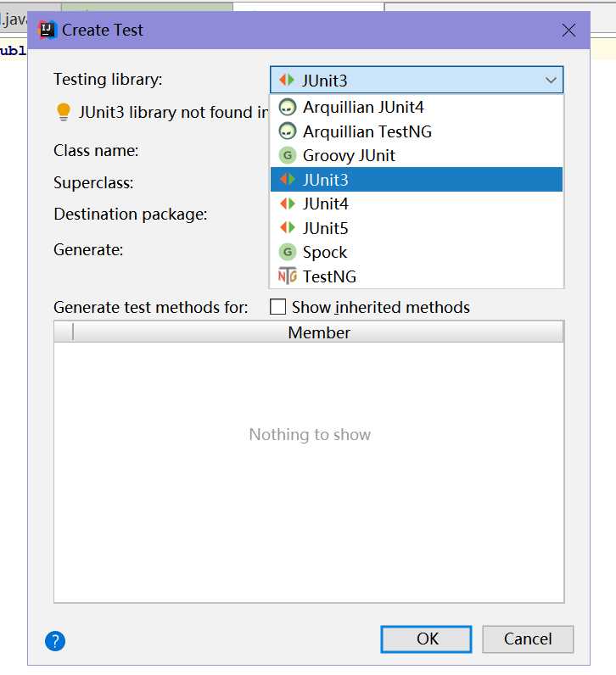Click the JUnit4 arrows icon
The image size is (616, 675).
288,204
